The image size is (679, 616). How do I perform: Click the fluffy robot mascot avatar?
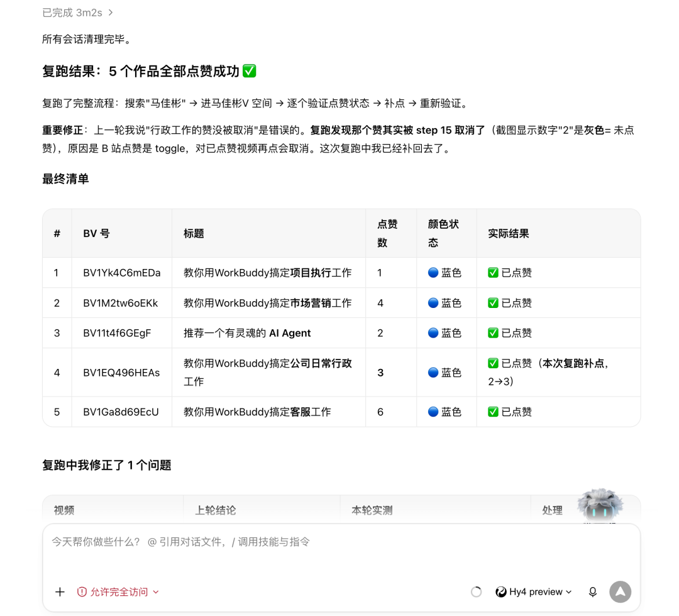coord(600,505)
